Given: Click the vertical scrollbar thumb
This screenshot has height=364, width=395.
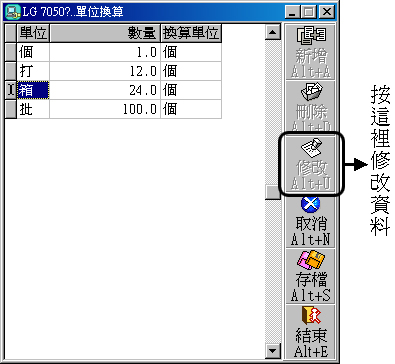Looking at the screenshot, I should (x=273, y=192).
